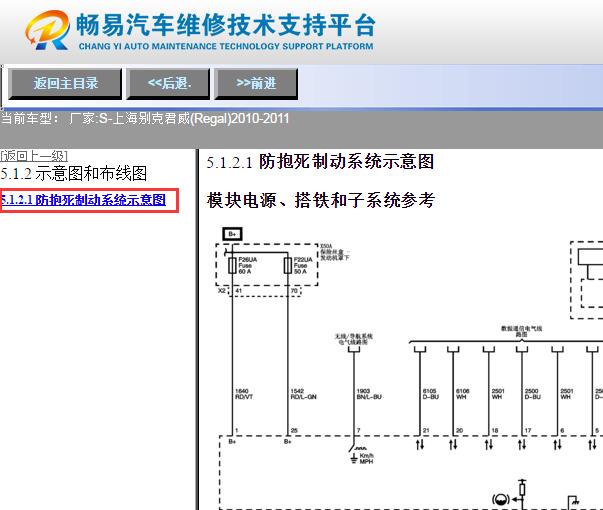Viewport: 603px width, 510px height.
Task: Open the 5.1.2.1 防抱死制动系统示意图 sidebar link
Action: [83, 200]
